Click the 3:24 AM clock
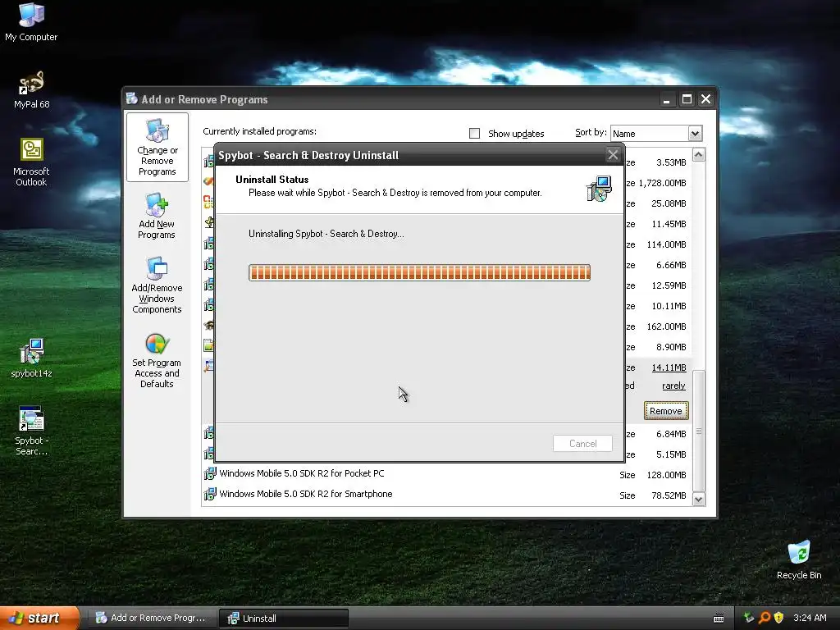Screen dimensions: 840x630 810,618
